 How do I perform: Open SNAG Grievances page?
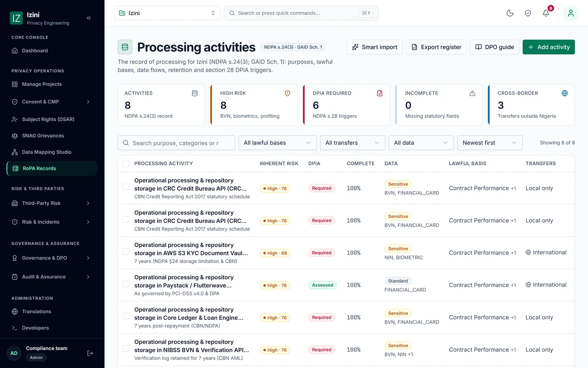[x=52, y=136]
